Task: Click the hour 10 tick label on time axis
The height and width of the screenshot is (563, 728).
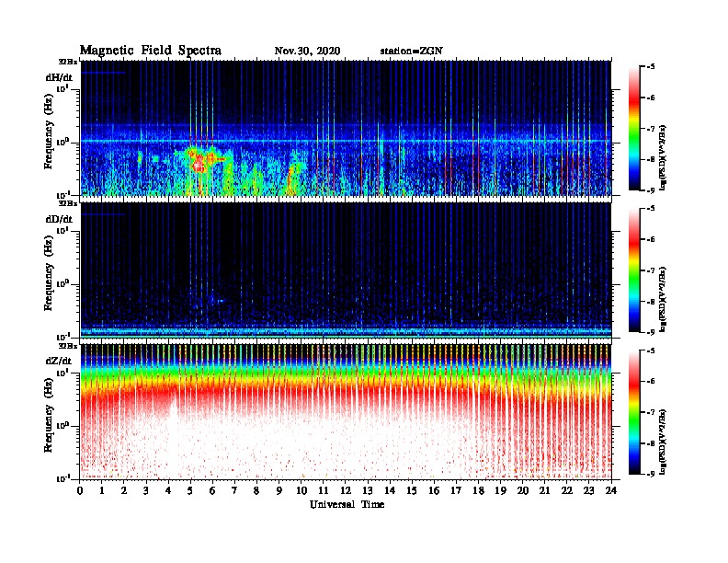Action: click(301, 490)
